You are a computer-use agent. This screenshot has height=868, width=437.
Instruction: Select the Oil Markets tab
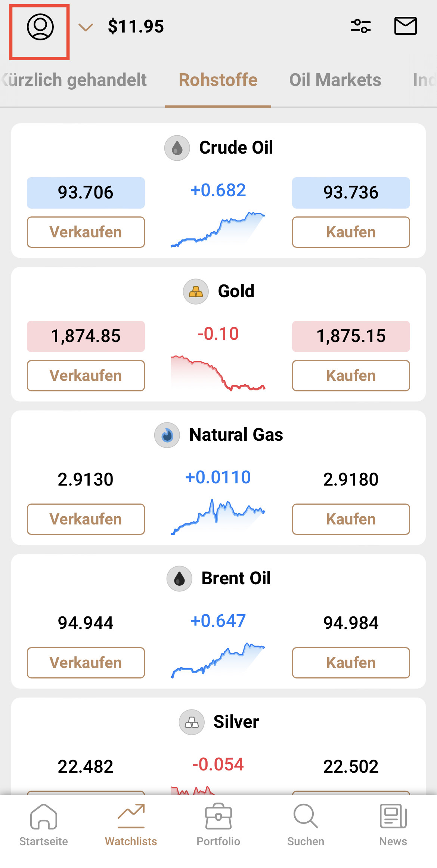(335, 80)
